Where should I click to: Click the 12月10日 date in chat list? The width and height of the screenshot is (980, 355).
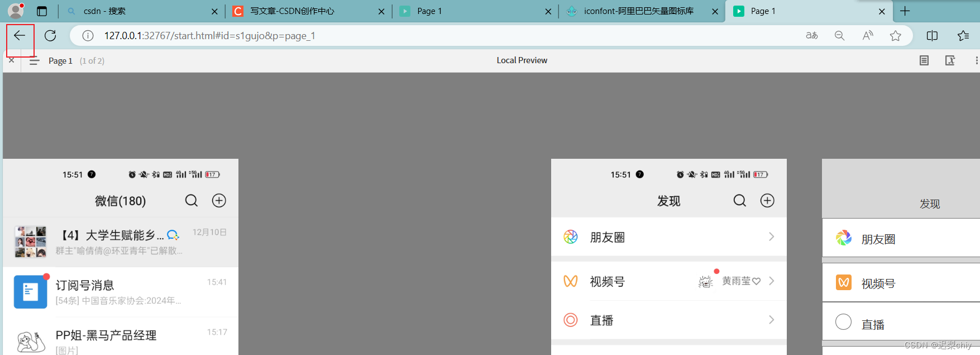click(209, 232)
